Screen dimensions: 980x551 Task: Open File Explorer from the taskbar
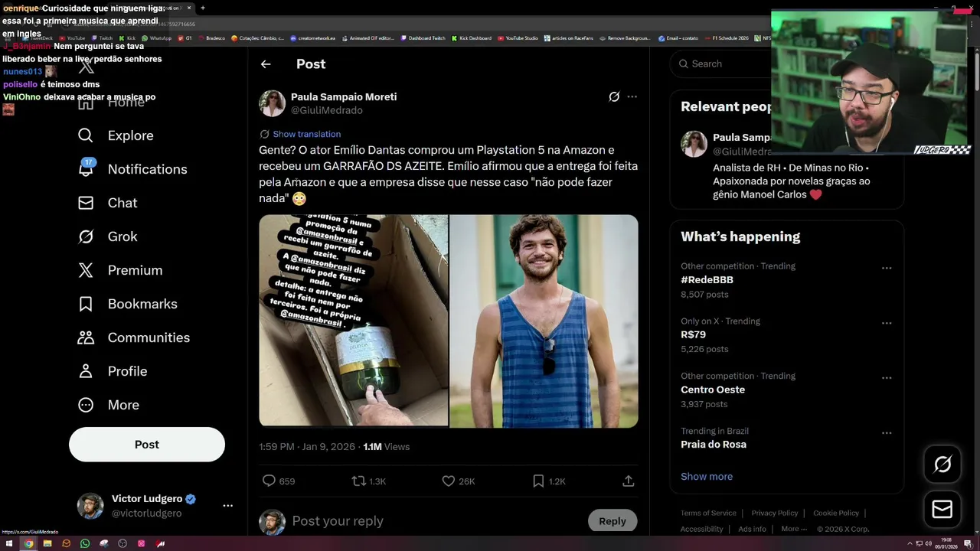[47, 544]
